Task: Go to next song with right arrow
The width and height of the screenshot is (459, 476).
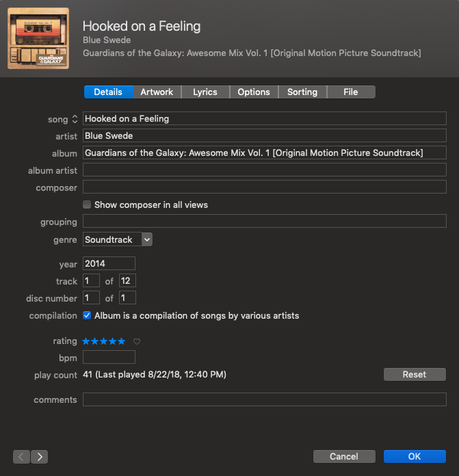Action: tap(40, 456)
